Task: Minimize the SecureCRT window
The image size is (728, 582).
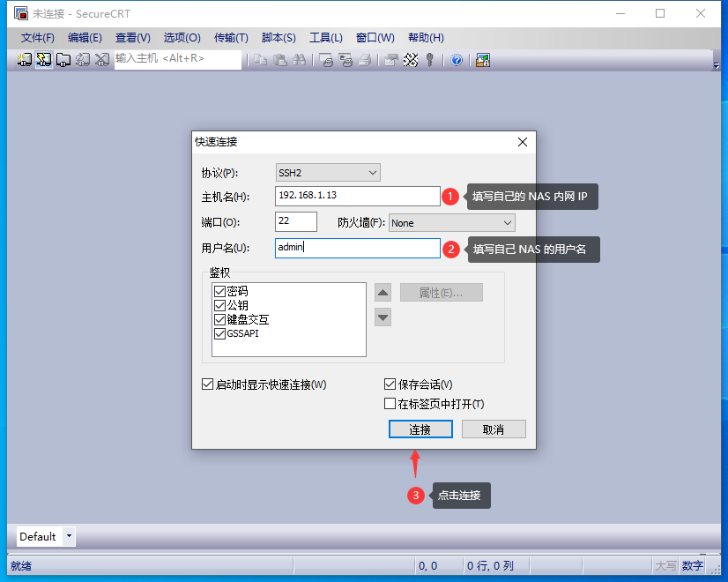Action: pyautogui.click(x=620, y=13)
